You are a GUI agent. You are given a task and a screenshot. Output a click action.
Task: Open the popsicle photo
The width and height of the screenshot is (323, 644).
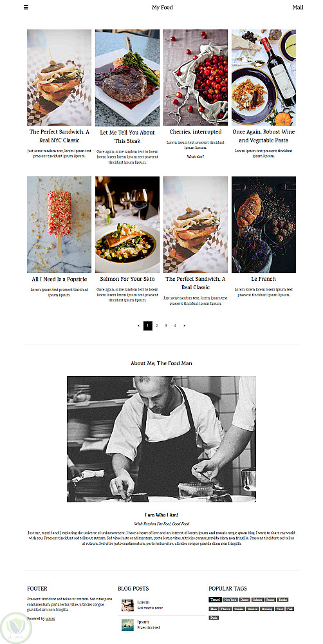(59, 225)
